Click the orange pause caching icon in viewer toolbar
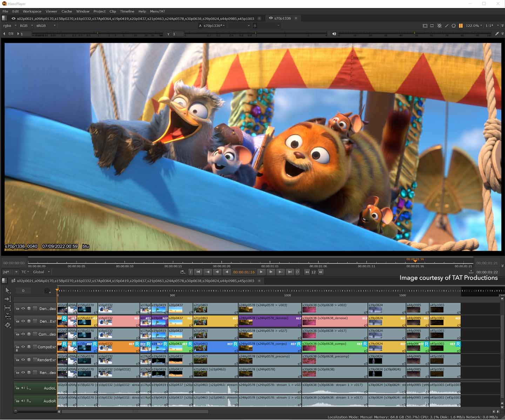Image resolution: width=505 pixels, height=420 pixels. [461, 26]
